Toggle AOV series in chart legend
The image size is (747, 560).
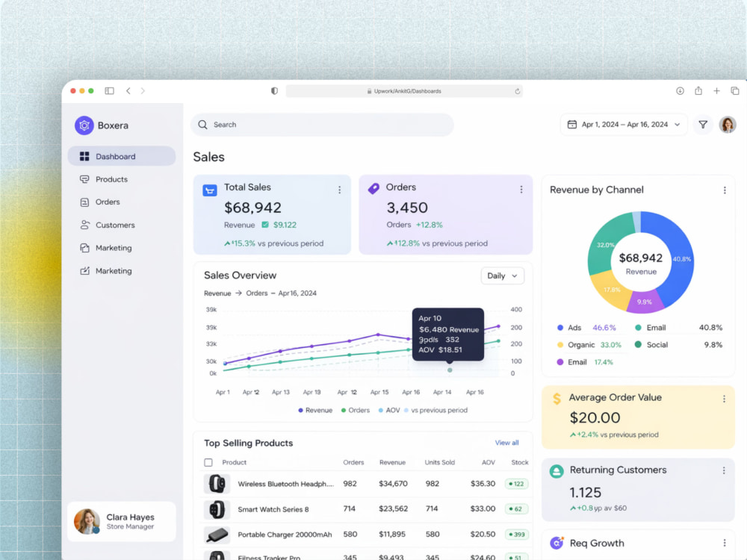[x=389, y=410]
